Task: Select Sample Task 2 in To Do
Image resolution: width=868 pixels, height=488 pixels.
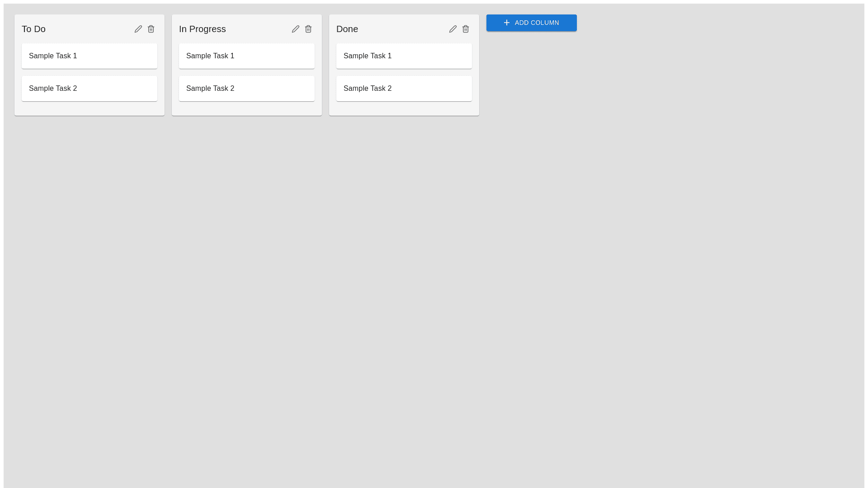Action: [90, 89]
